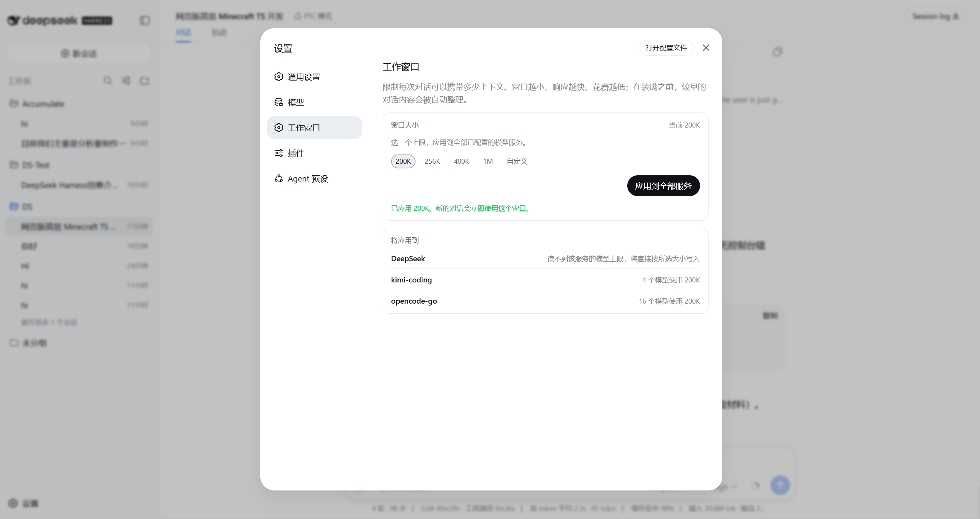
Task: Click the 读不到该服务的模型上限 note
Action: 623,259
